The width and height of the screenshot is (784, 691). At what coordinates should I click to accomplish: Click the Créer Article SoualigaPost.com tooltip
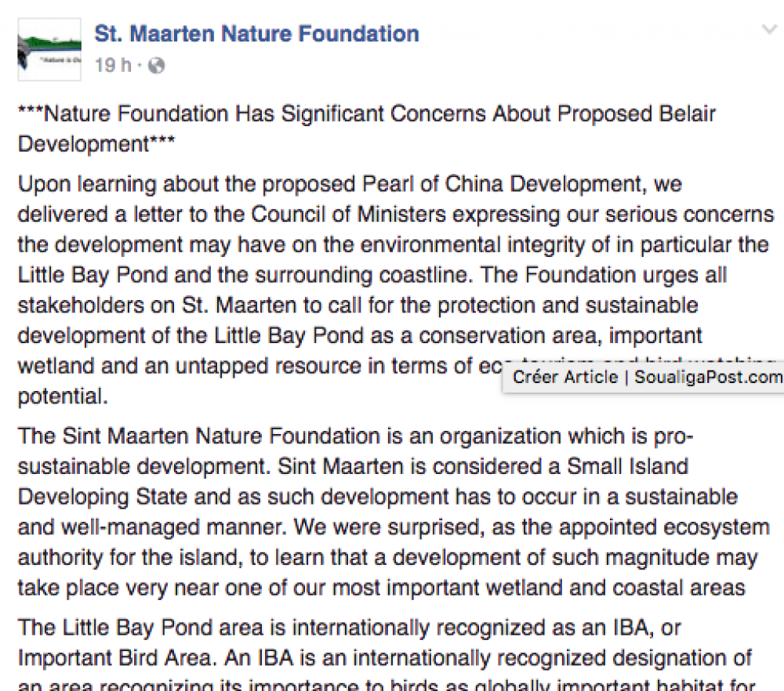(x=643, y=377)
